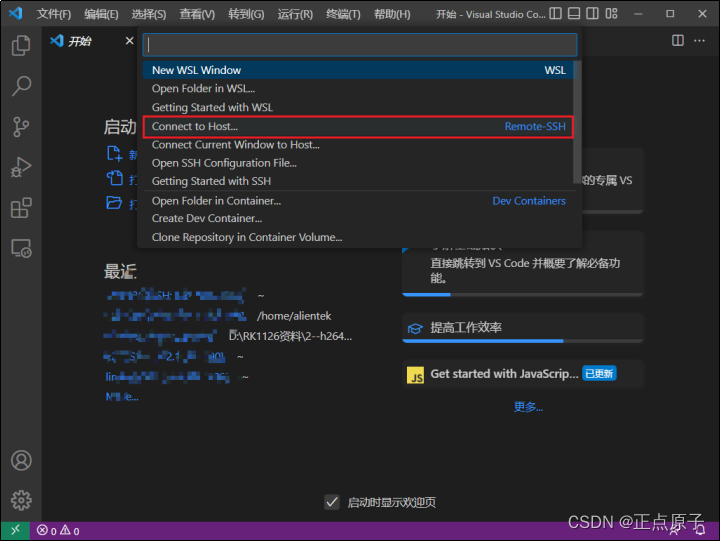
Task: Choose Getting Started with SSH option
Action: click(358, 181)
